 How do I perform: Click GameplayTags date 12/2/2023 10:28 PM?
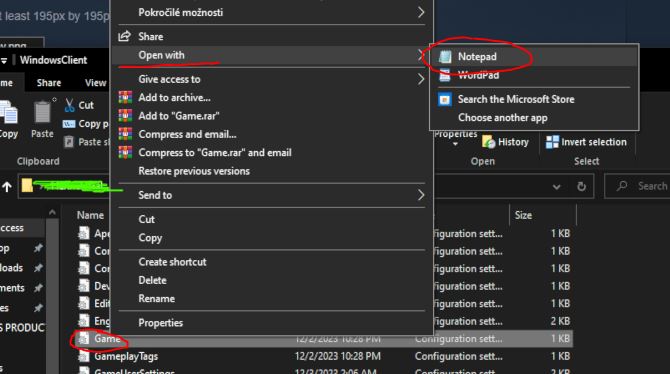coord(338,356)
